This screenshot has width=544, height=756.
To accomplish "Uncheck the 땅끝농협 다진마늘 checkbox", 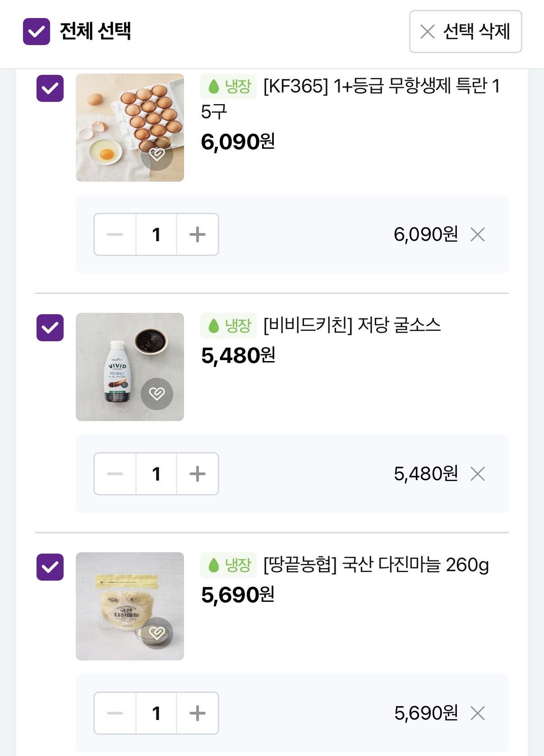I will pyautogui.click(x=50, y=567).
